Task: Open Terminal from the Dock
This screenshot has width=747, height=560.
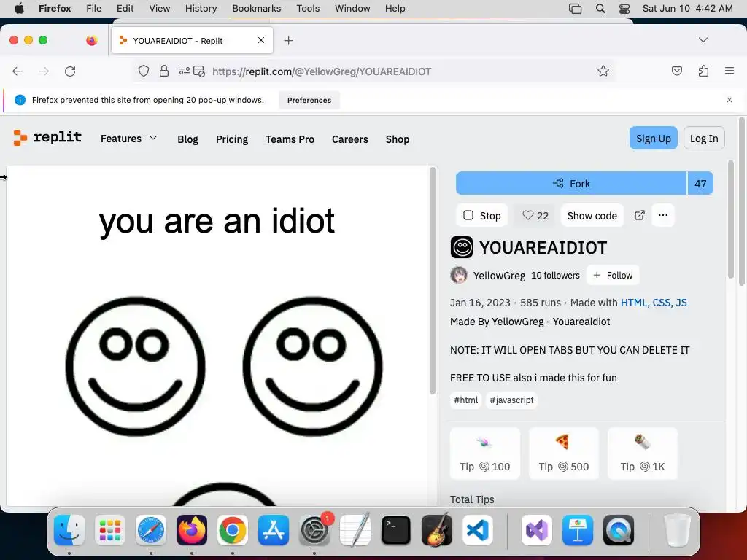Action: point(396,531)
